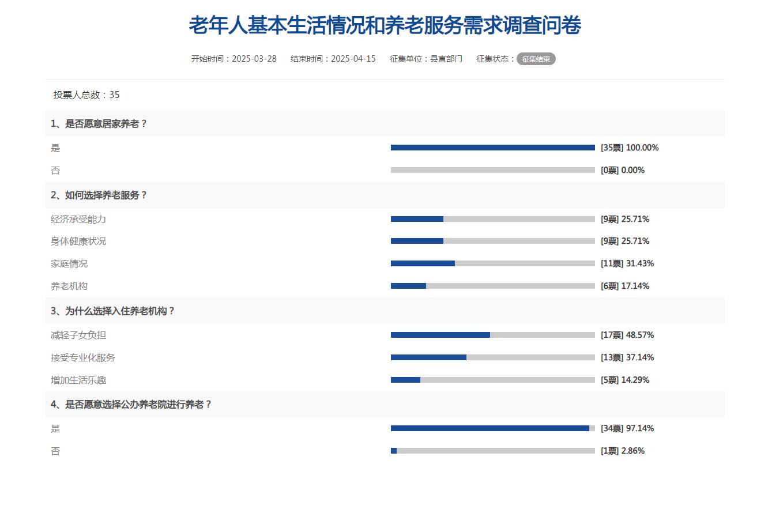Viewport: 757px width, 532px height.
Task: Click the survey title heading
Action: 385,25
